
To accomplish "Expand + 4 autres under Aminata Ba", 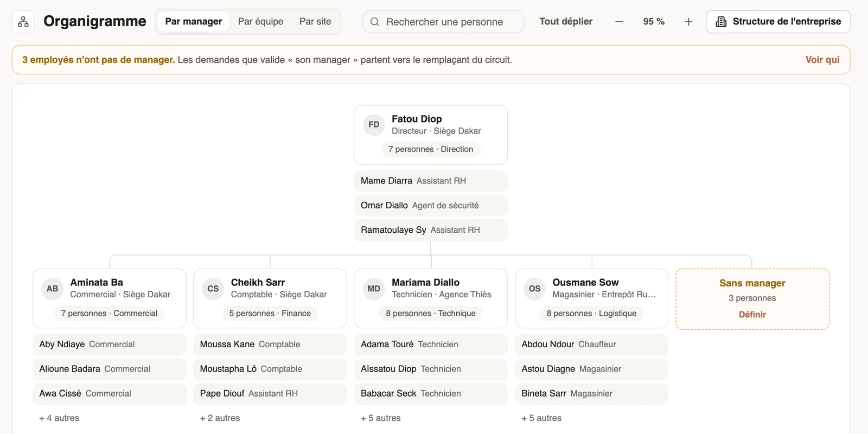I will (x=59, y=418).
